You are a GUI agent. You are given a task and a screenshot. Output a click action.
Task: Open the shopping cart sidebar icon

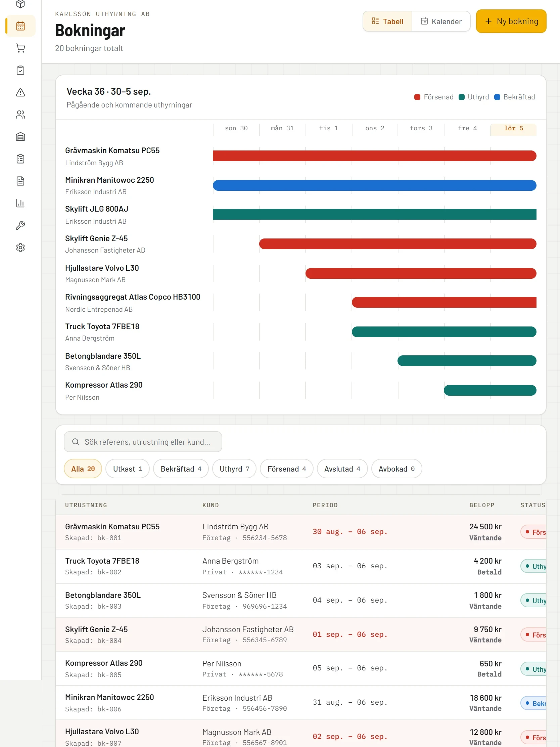(x=20, y=48)
